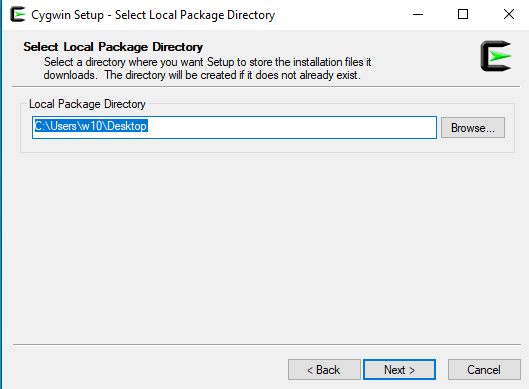Proceed with the Next > button

[399, 369]
